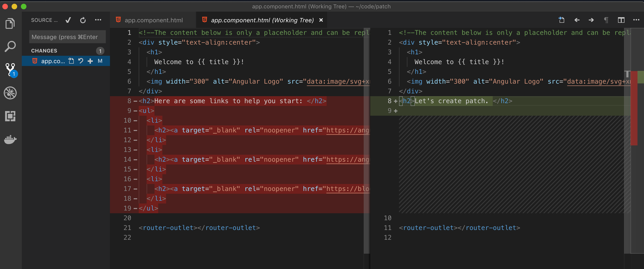644x269 pixels.
Task: Toggle whitespace trimming pilcrow icon
Action: tap(606, 20)
